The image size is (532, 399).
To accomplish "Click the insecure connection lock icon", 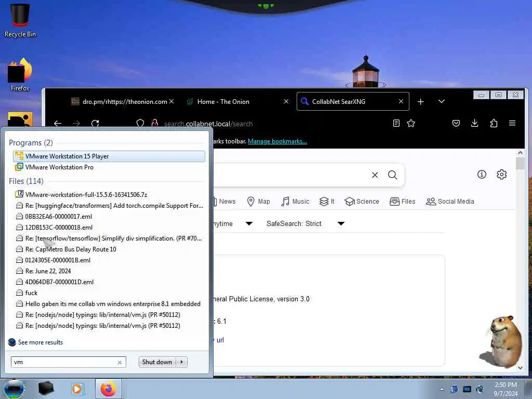I will [x=155, y=123].
